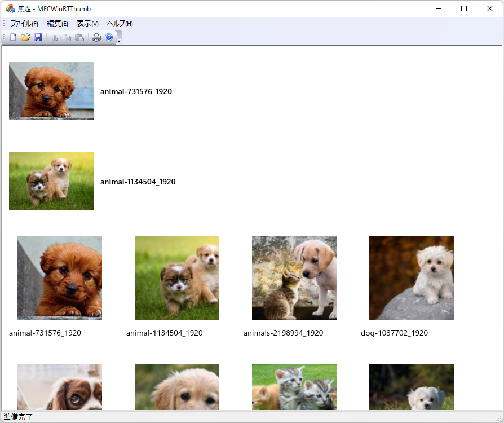
Task: Select the kitten and puppy grid thumbnail
Action: click(x=294, y=278)
